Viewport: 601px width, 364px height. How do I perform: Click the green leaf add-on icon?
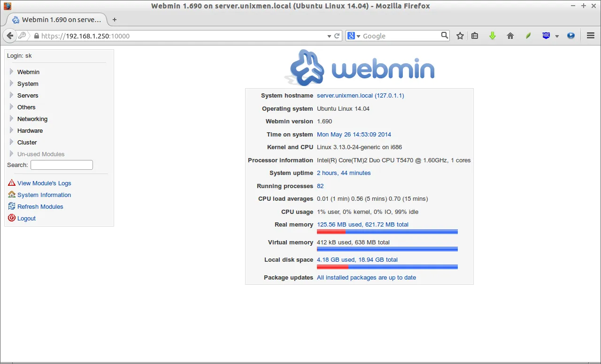coord(528,35)
